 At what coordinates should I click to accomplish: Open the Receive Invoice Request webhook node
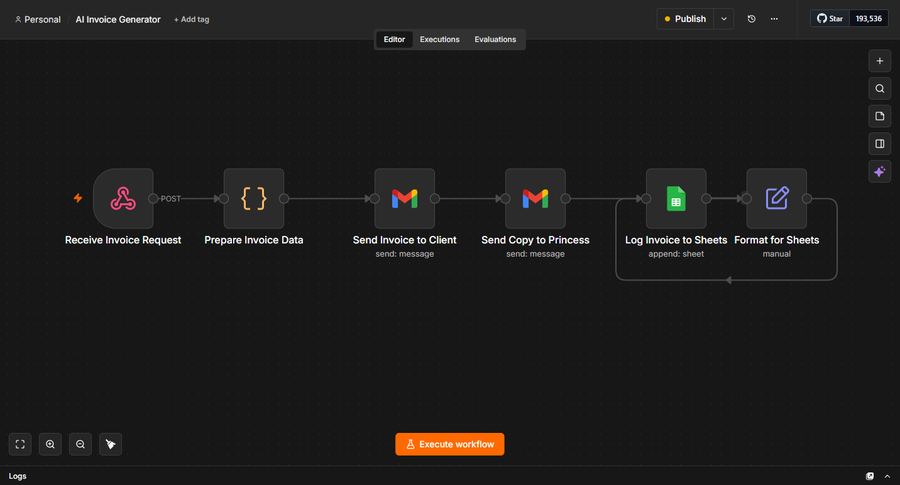click(x=123, y=199)
